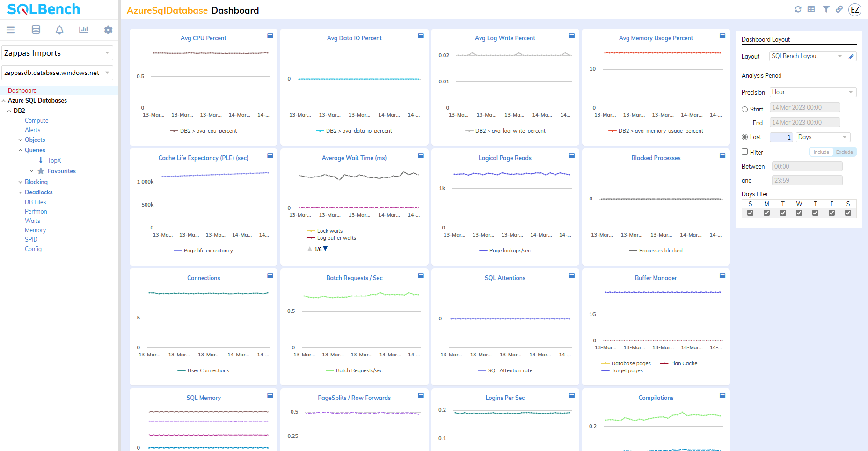
Task: Open the TopX queries item
Action: click(x=54, y=160)
